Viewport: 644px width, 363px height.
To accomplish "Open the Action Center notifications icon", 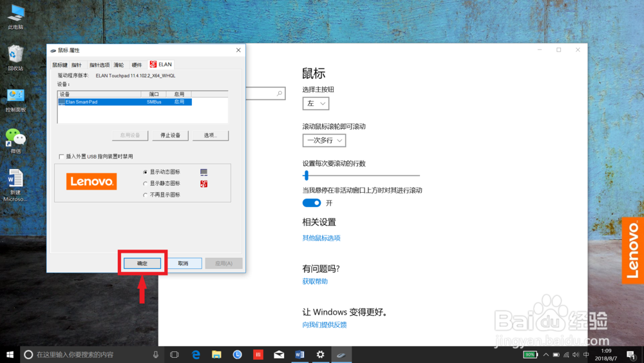I will tap(631, 355).
